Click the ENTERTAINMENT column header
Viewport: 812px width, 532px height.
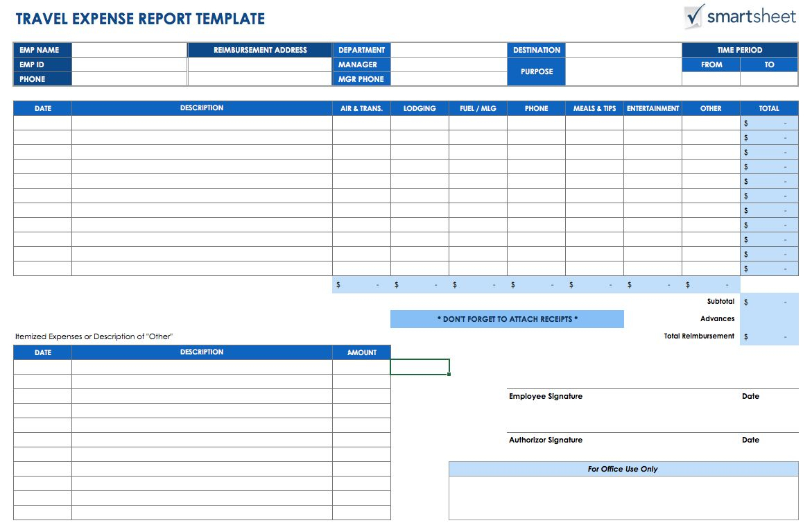point(653,108)
